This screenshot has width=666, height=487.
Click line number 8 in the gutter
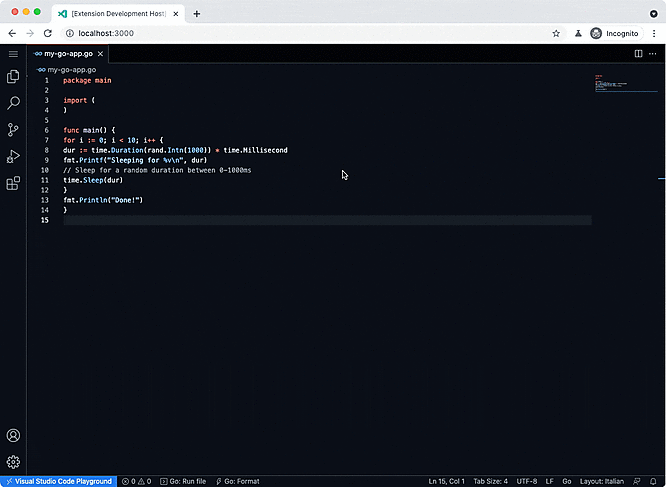(x=46, y=150)
